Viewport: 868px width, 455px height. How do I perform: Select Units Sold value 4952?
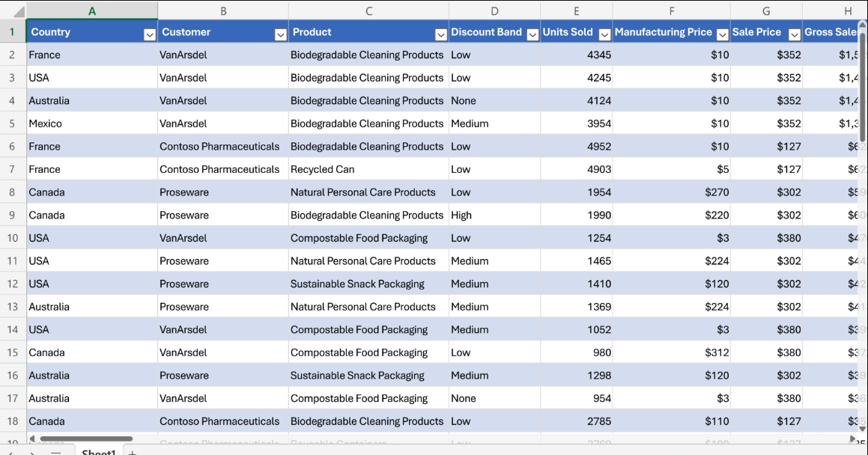[x=576, y=147]
